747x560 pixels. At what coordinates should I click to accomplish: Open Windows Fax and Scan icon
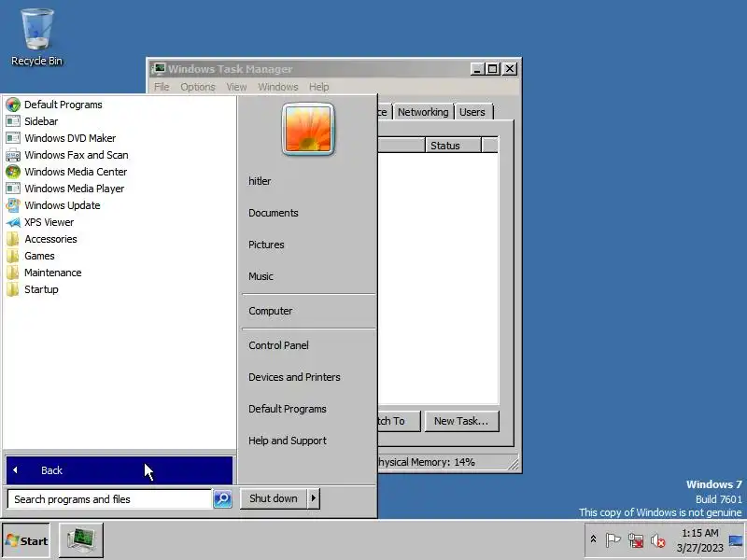pyautogui.click(x=13, y=155)
